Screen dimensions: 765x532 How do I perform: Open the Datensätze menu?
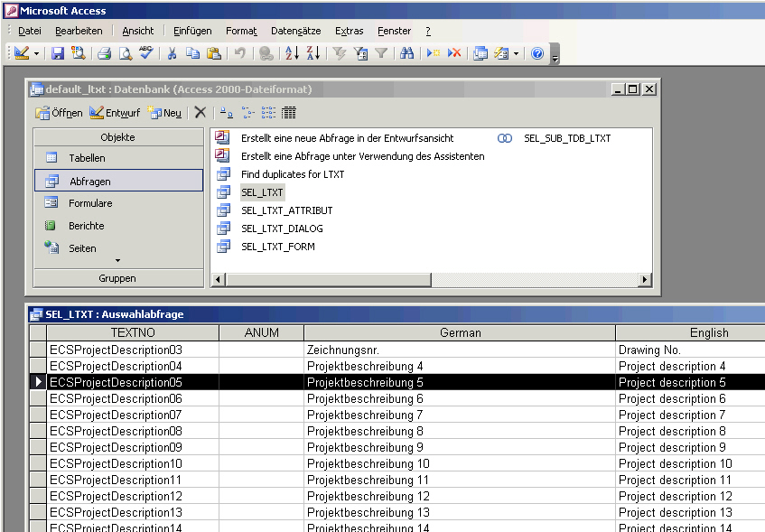pyautogui.click(x=296, y=31)
